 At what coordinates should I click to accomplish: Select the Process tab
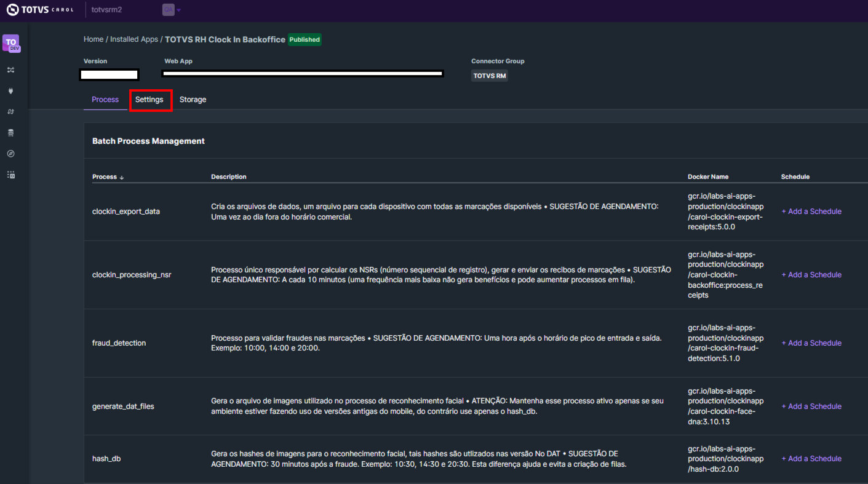tap(105, 100)
